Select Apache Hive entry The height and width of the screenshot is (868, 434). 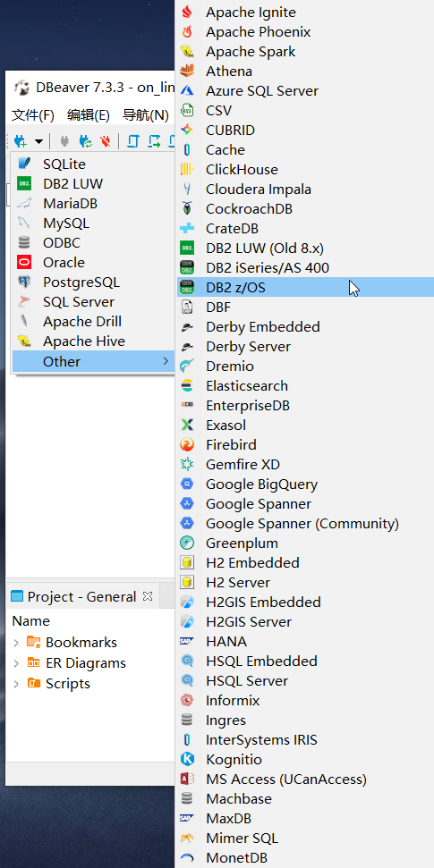(x=93, y=341)
